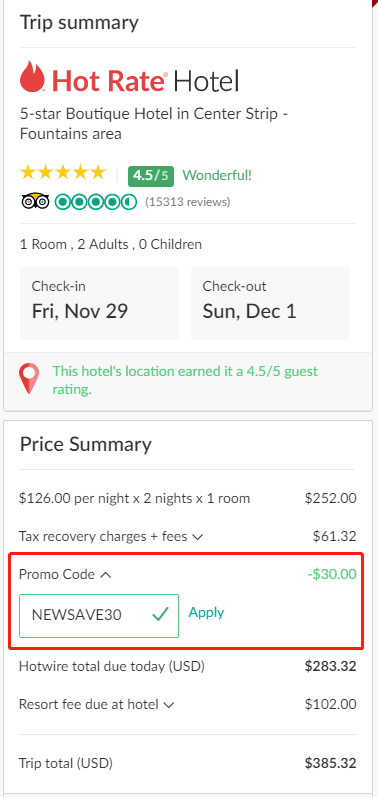Click the hotel location guest rating message
This screenshot has height=797, width=378.
(x=185, y=380)
